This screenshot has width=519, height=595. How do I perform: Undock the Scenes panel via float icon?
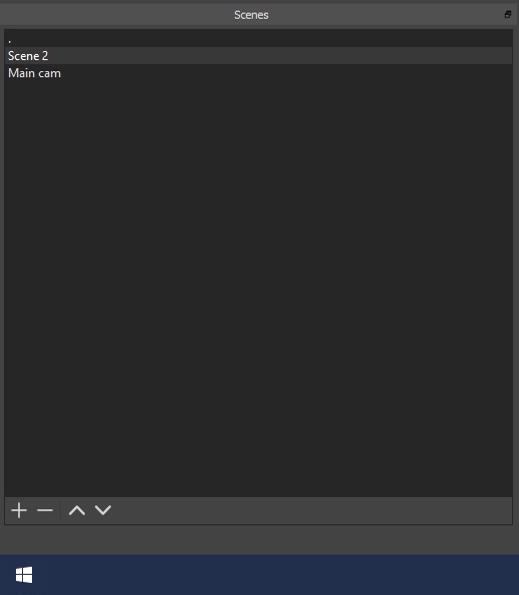coord(508,15)
